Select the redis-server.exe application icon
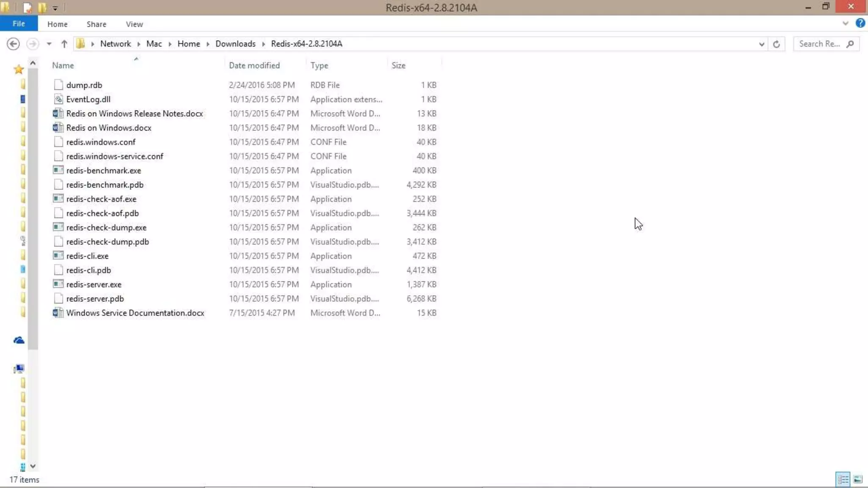 pyautogui.click(x=58, y=284)
